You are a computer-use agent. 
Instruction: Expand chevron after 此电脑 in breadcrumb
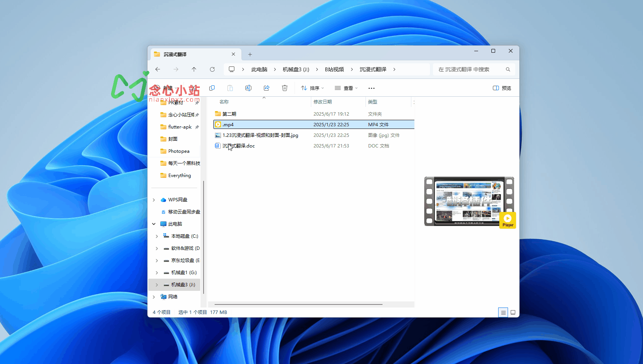pos(275,69)
